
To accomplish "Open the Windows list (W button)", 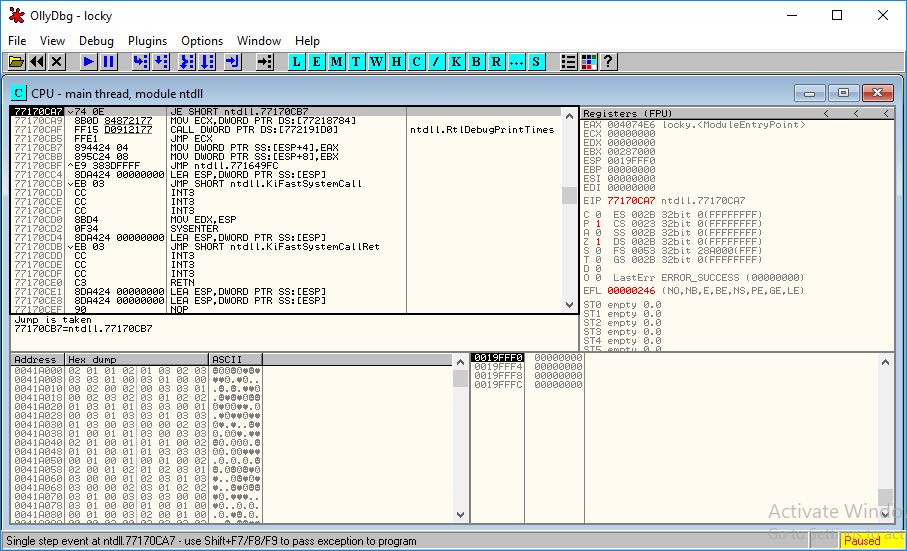I will pos(377,61).
